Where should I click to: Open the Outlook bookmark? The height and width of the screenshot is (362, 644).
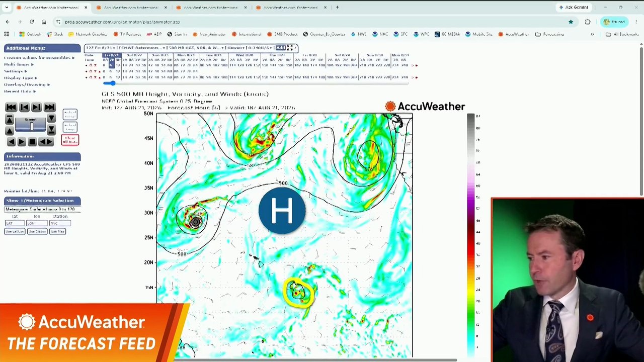pyautogui.click(x=30, y=34)
